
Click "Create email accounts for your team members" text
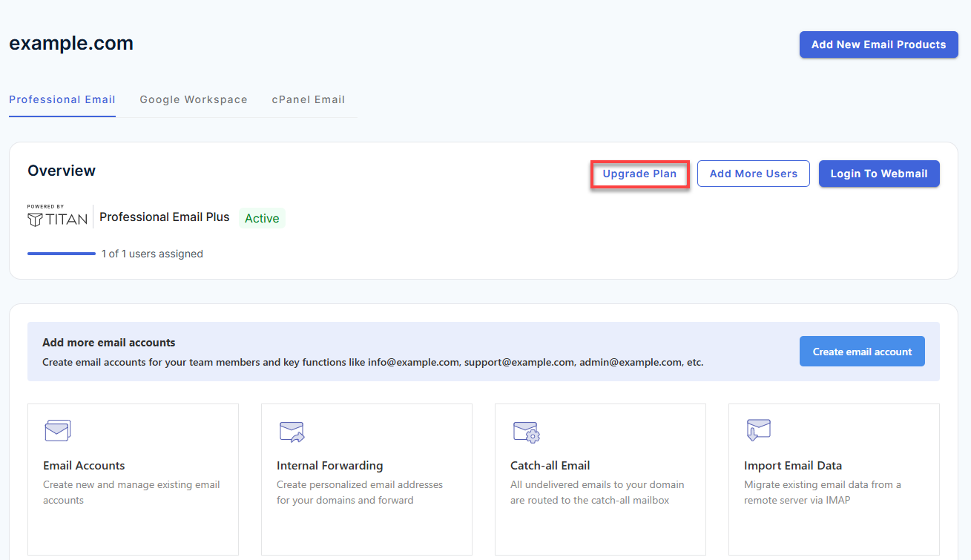click(372, 363)
